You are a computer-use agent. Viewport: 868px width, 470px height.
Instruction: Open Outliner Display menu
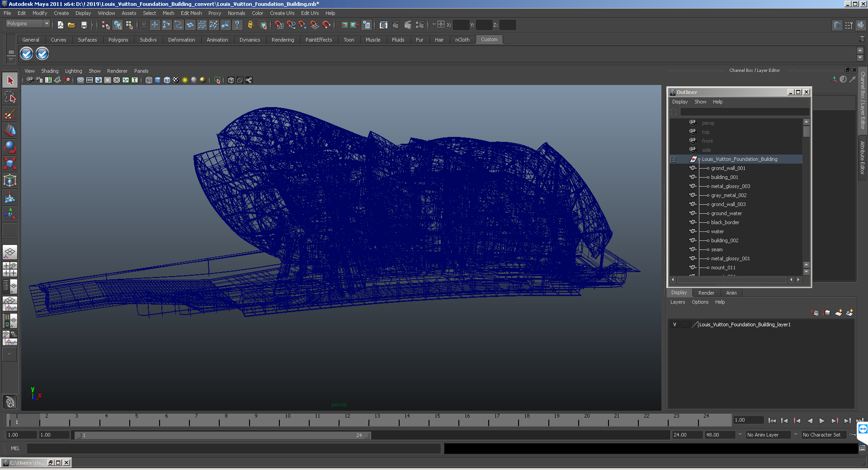click(x=680, y=102)
